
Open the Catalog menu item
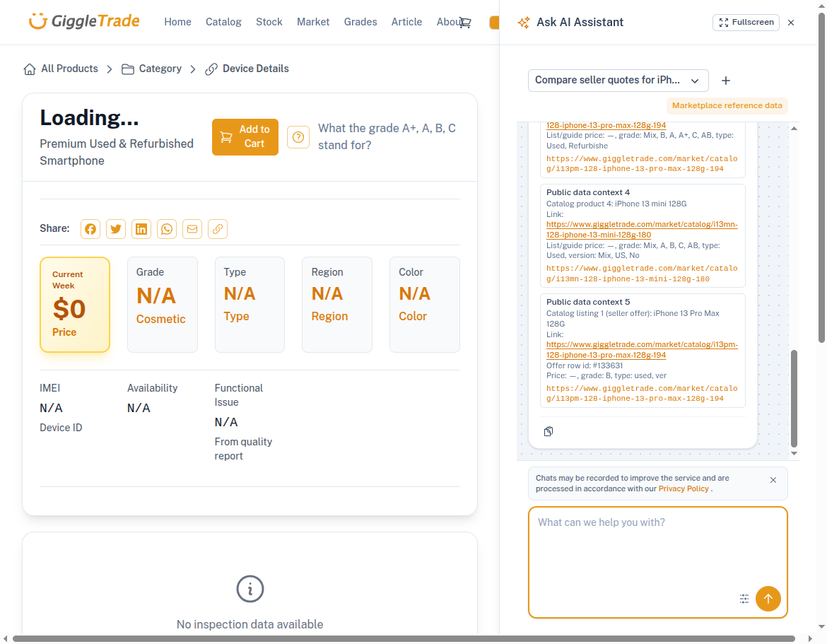[223, 22]
